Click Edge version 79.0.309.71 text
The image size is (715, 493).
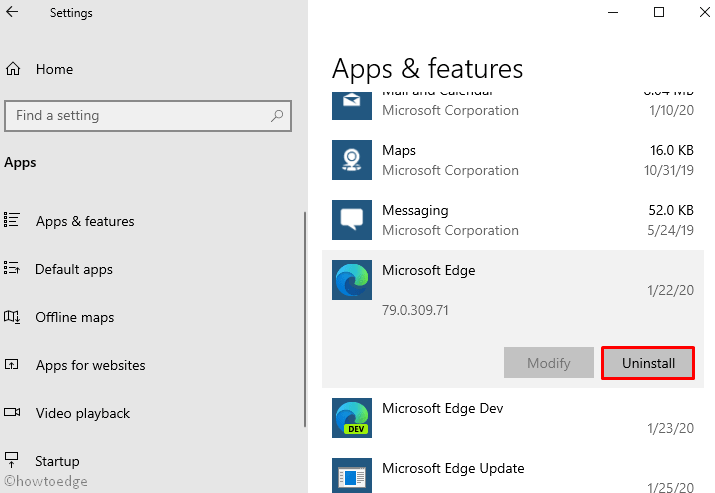point(415,310)
